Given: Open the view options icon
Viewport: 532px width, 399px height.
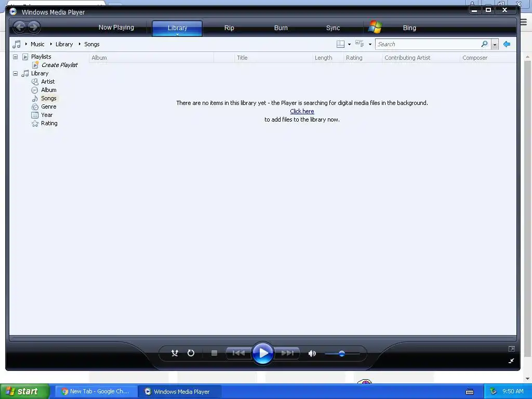Looking at the screenshot, I should [360, 44].
